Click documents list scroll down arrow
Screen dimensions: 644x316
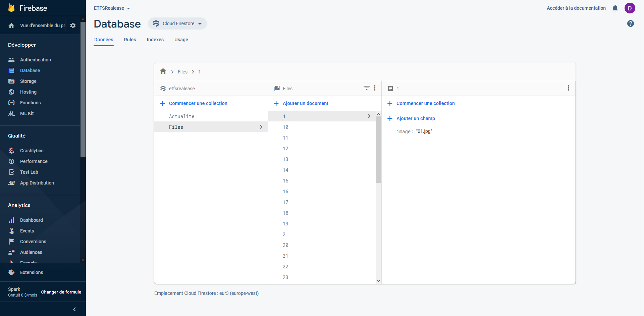379,281
